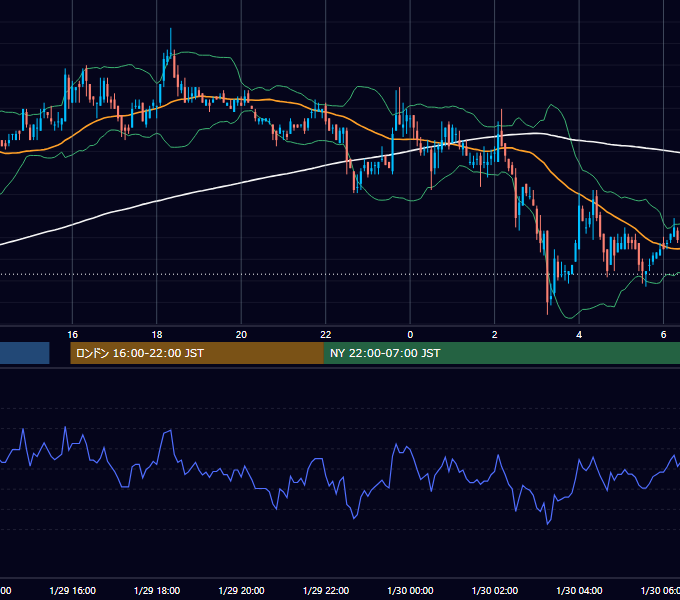680x600 pixels.
Task: Click the 1/30 00:00 label on oscillator axis
Action: (410, 591)
